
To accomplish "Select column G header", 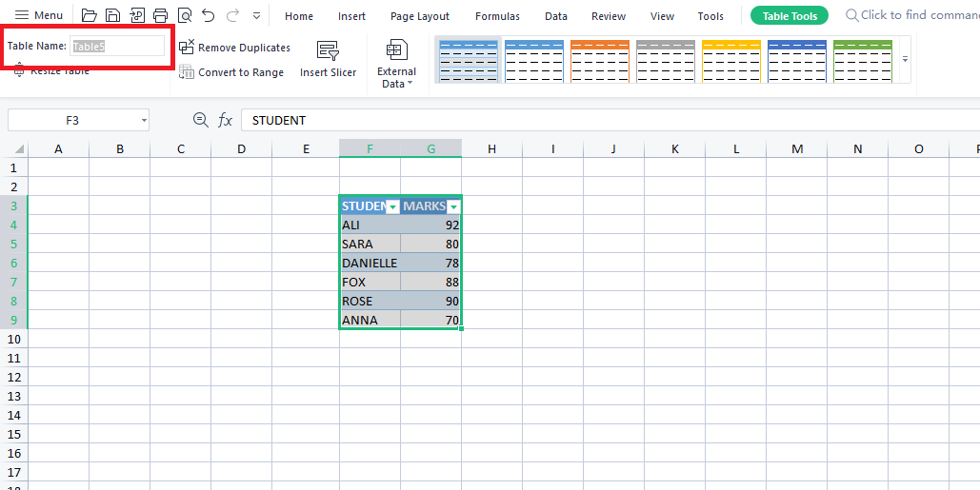I will coord(431,148).
